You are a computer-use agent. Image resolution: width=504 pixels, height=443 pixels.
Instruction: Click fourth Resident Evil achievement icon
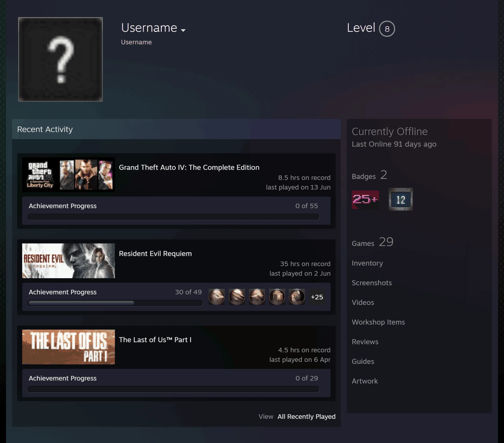(277, 297)
